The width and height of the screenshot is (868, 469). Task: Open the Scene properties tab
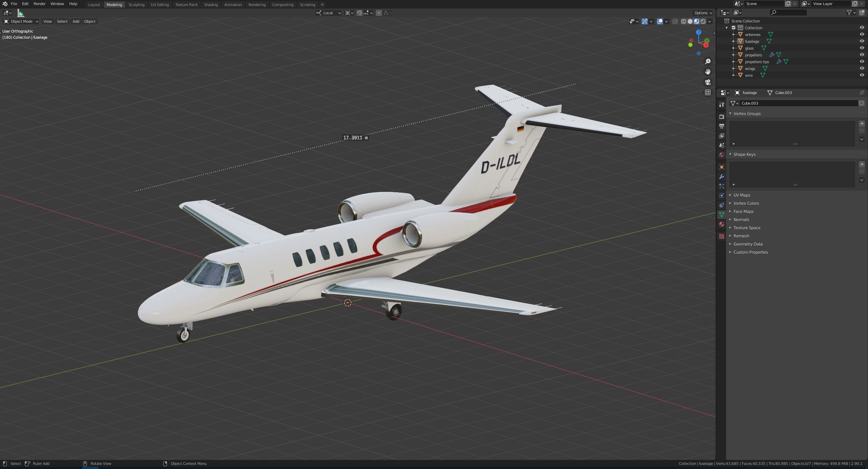(722, 145)
